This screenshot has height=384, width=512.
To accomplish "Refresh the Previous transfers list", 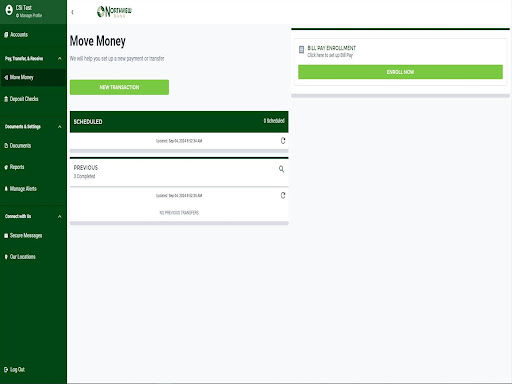I will (x=283, y=195).
